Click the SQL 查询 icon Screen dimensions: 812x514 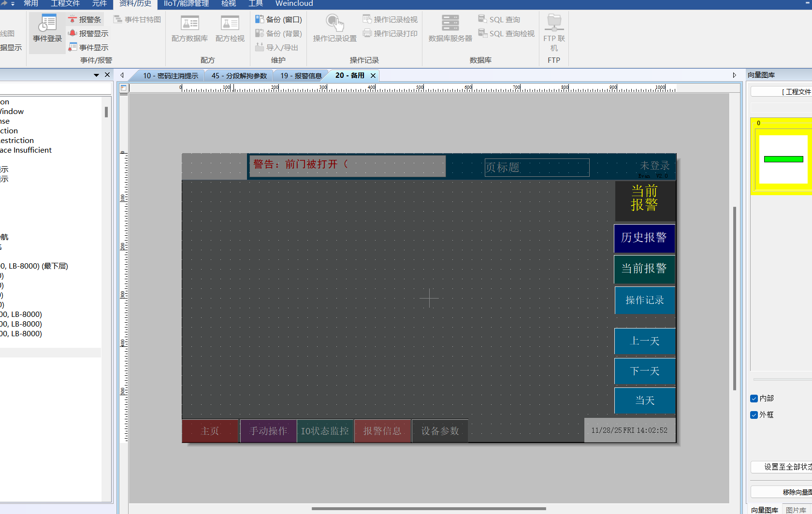(482, 19)
